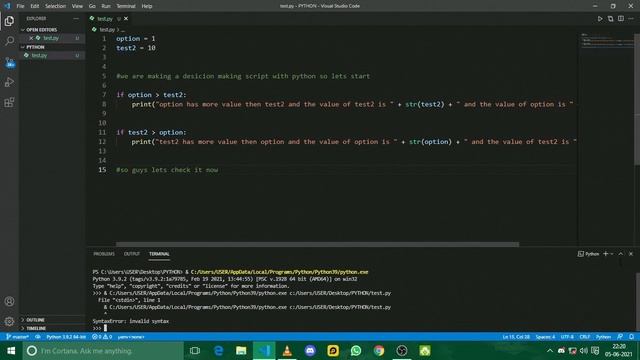The image size is (640, 360).
Task: Open the volume icon in the system tray
Action: tap(584, 351)
